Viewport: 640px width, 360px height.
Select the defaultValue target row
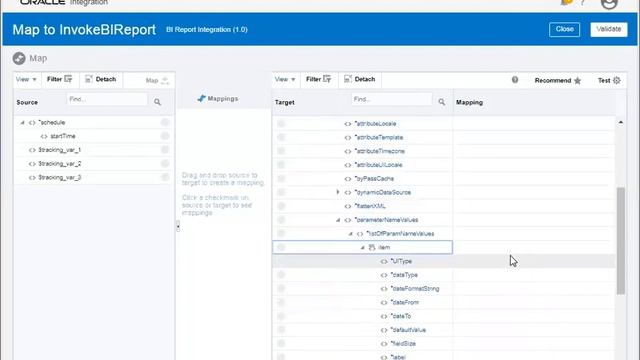444,330
